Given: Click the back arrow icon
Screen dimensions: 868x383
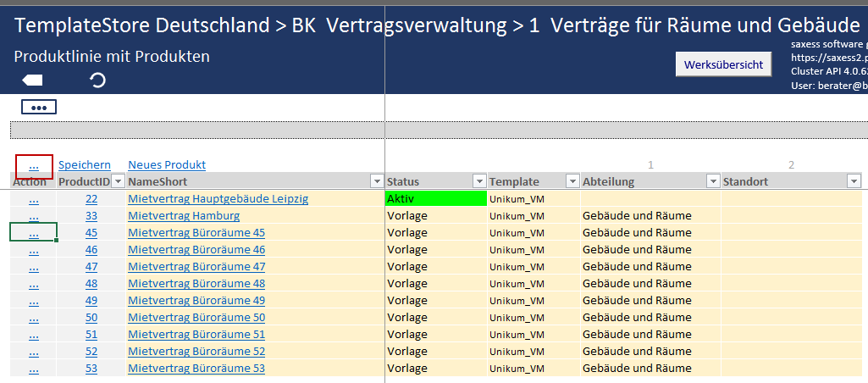Looking at the screenshot, I should [x=32, y=80].
